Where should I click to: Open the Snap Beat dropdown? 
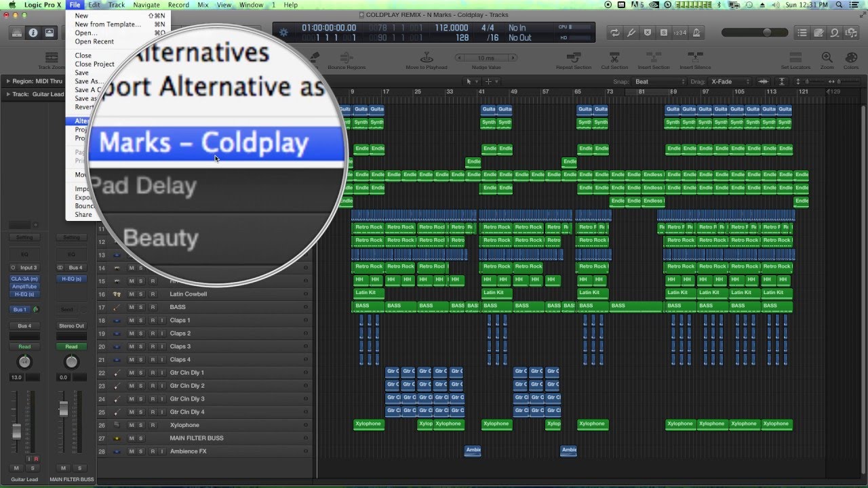tap(659, 82)
